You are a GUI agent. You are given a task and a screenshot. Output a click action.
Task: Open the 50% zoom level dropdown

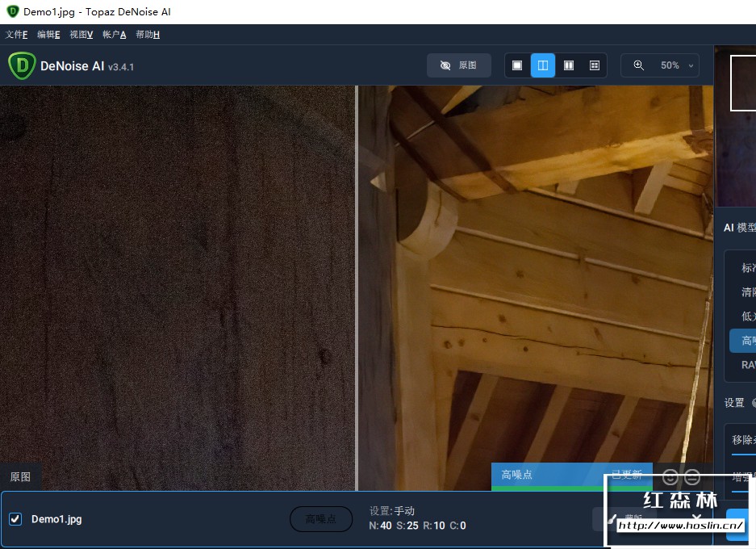(x=676, y=65)
